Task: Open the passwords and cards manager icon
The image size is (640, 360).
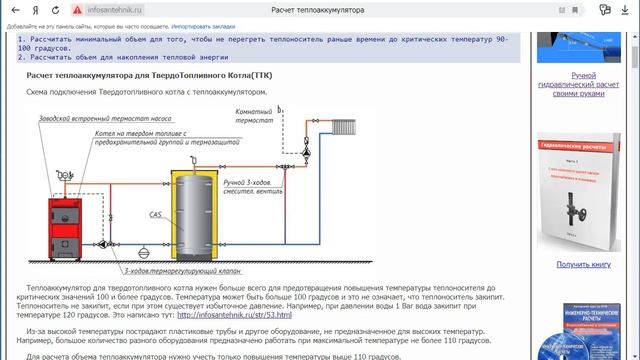Action: 605,10
